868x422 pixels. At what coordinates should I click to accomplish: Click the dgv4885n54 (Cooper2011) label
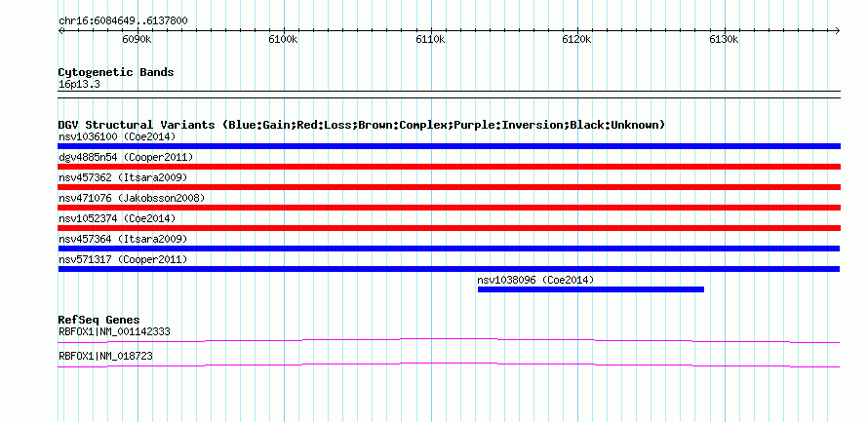pos(126,157)
